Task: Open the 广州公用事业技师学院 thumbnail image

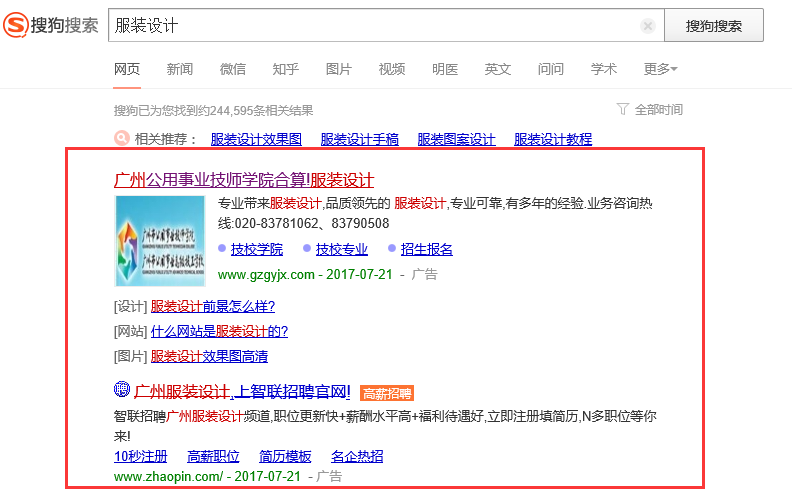Action: (160, 241)
